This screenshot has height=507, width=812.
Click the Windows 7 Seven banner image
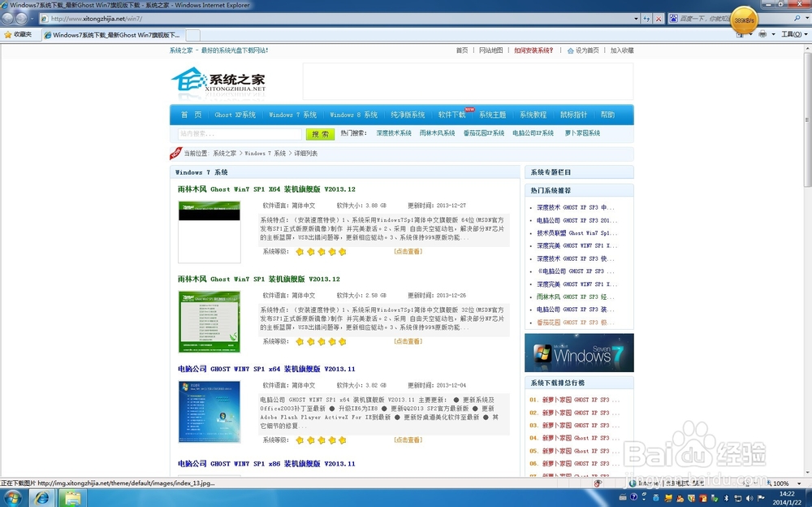(x=579, y=353)
